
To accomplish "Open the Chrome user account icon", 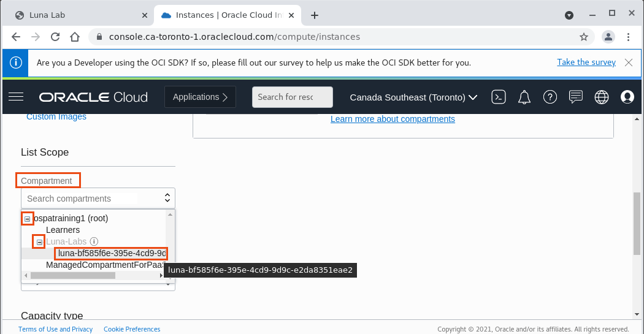I will [x=608, y=37].
